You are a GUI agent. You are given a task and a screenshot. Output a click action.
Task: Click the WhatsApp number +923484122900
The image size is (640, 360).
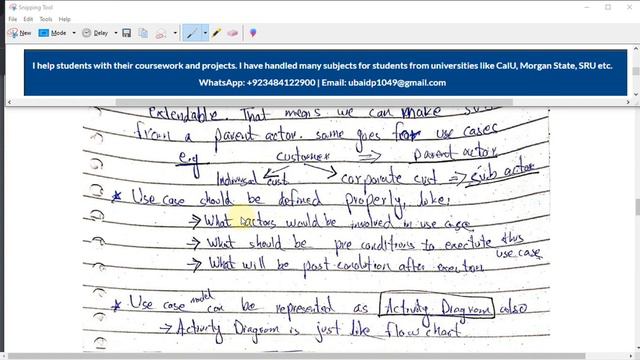(281, 83)
